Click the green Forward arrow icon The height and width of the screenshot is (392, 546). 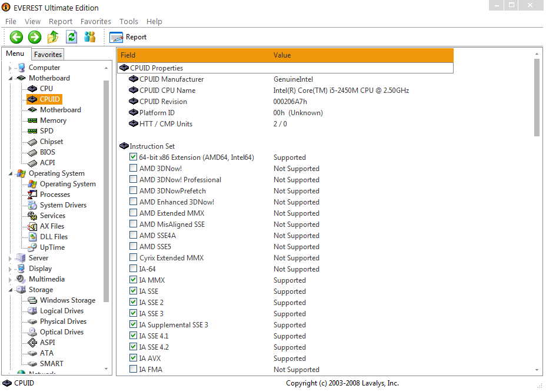[x=35, y=37]
